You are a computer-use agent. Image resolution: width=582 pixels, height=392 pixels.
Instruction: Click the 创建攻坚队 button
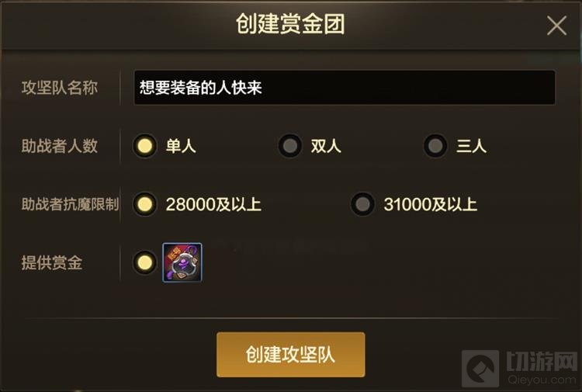coord(291,355)
